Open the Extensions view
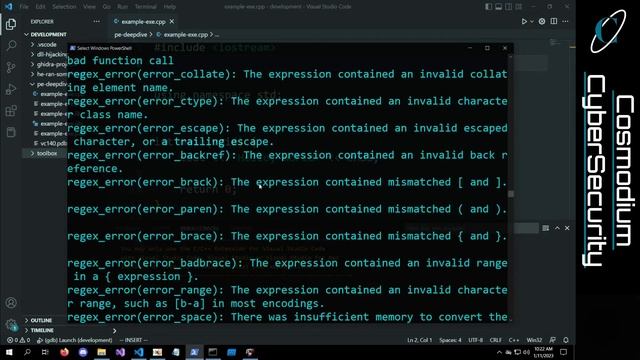 11,111
